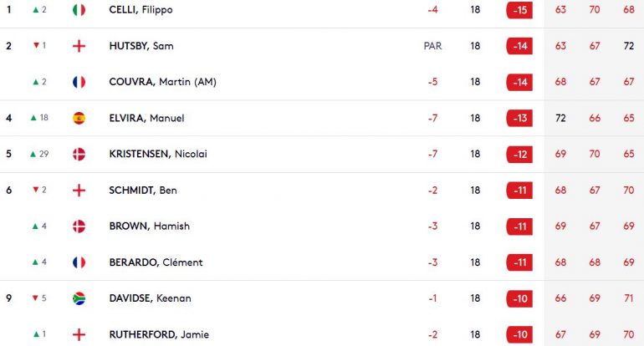Click Elvira's first round score 72
This screenshot has height=346, width=644.
click(x=560, y=118)
